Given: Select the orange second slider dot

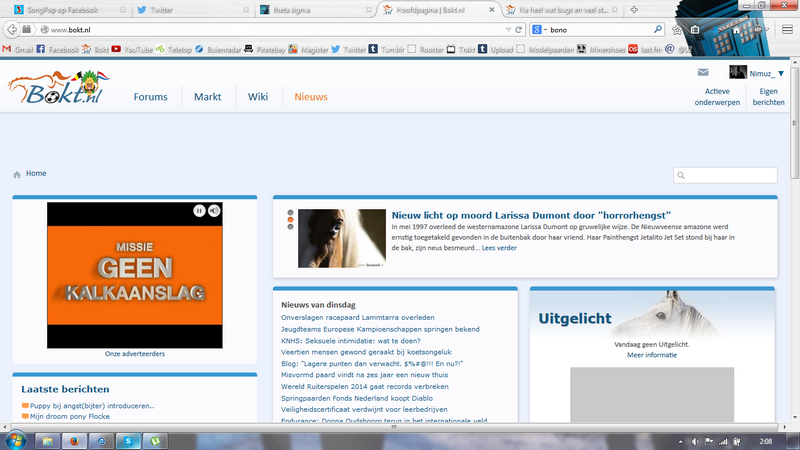Looking at the screenshot, I should [x=290, y=220].
